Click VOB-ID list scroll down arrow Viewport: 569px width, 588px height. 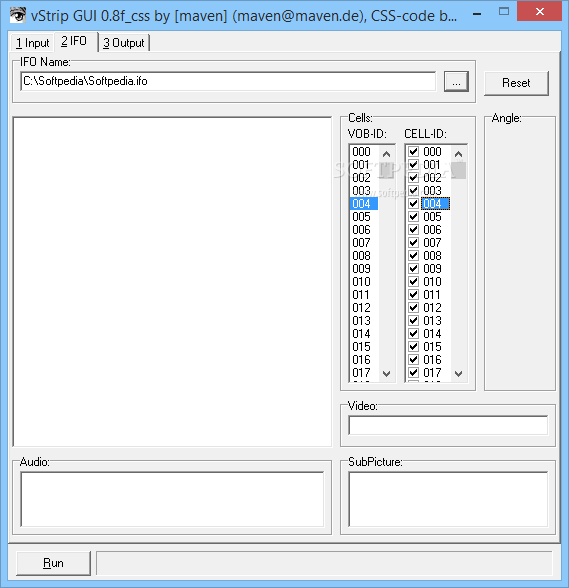386,374
